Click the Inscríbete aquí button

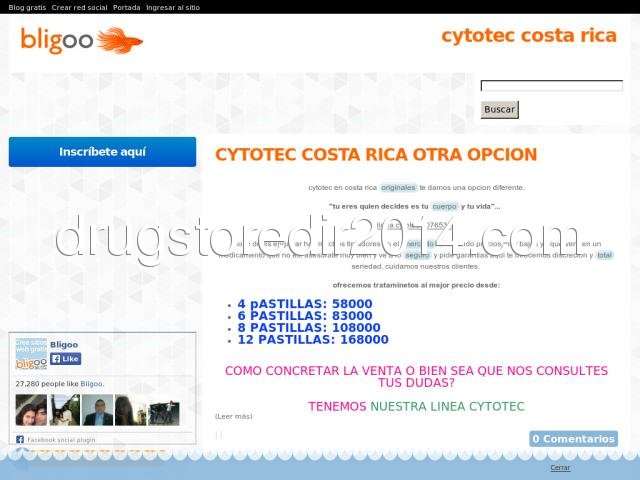pos(102,152)
